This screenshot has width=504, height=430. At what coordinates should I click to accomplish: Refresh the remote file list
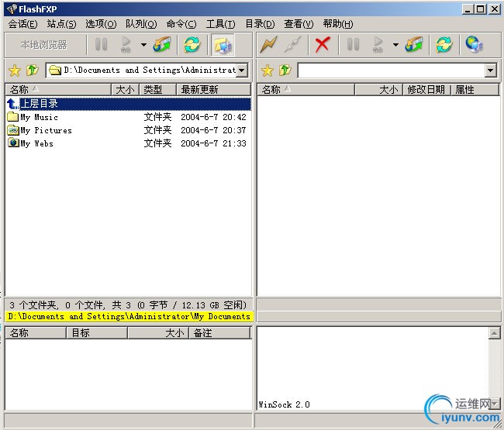tap(444, 45)
